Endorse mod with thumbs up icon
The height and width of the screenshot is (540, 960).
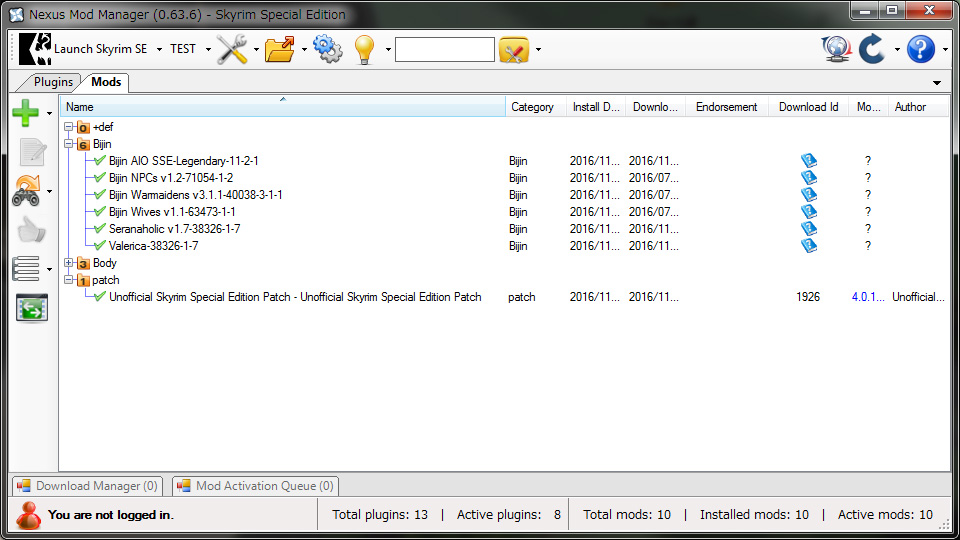31,230
